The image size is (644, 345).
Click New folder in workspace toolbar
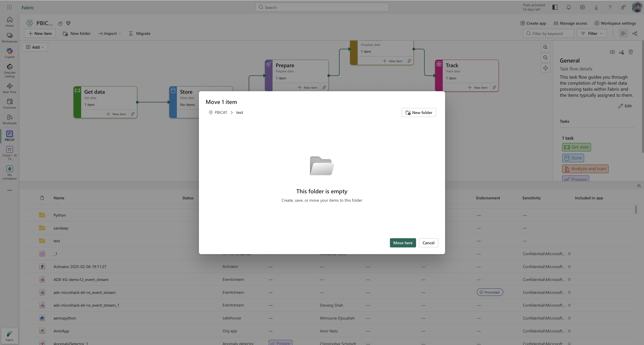77,34
